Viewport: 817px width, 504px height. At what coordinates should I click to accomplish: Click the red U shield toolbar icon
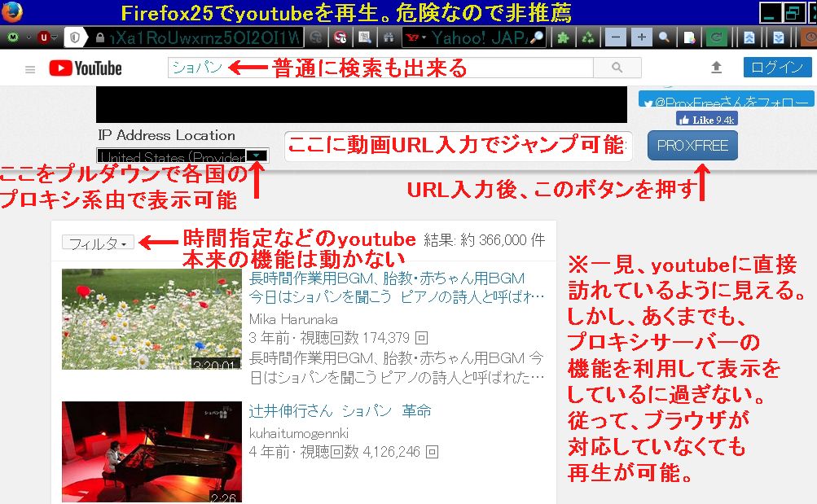(44, 37)
